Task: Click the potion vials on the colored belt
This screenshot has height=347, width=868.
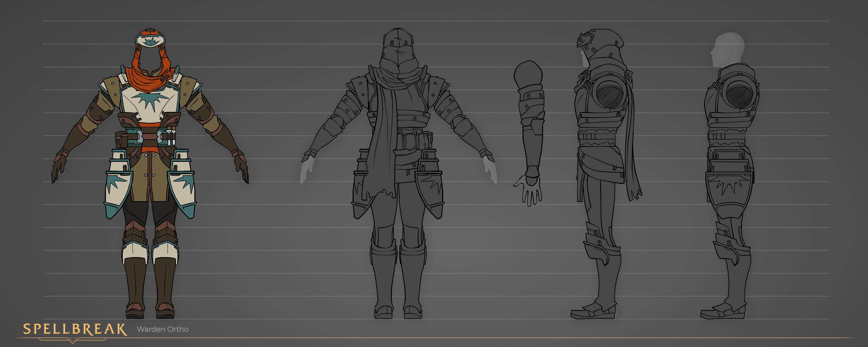Action: point(171,136)
